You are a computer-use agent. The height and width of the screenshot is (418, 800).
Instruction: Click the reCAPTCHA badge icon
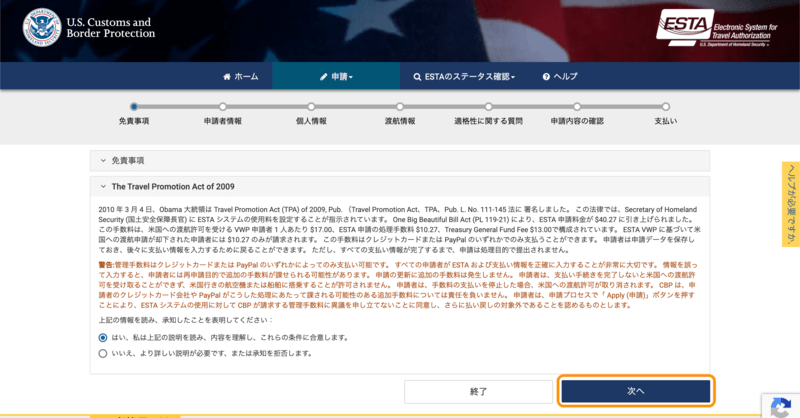[781, 408]
